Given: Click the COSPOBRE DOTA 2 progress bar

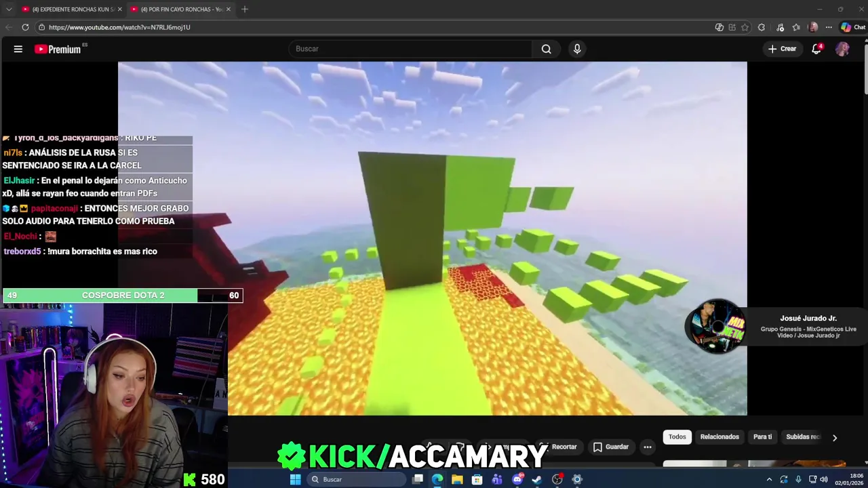Looking at the screenshot, I should point(123,296).
